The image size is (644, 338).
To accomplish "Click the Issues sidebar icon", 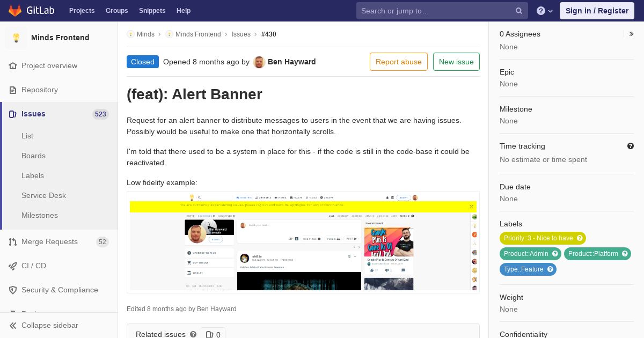I will point(13,114).
